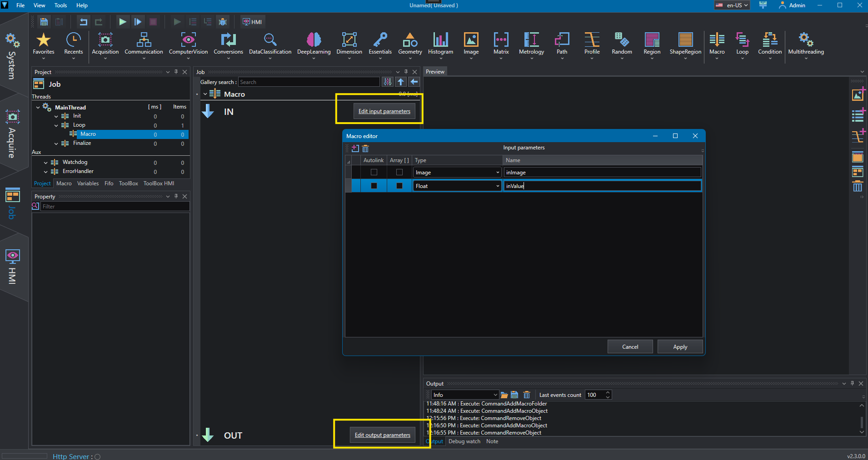Add new input parameter in Macro editor

click(355, 148)
